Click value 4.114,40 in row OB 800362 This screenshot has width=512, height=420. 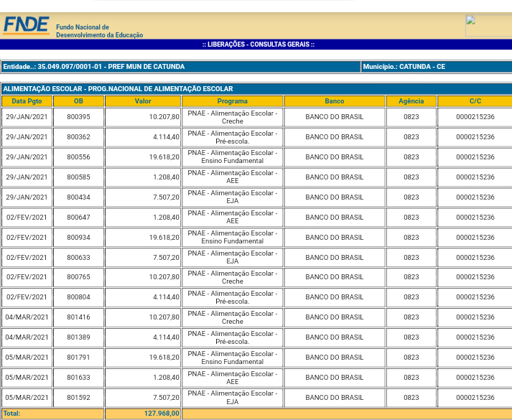click(x=166, y=137)
